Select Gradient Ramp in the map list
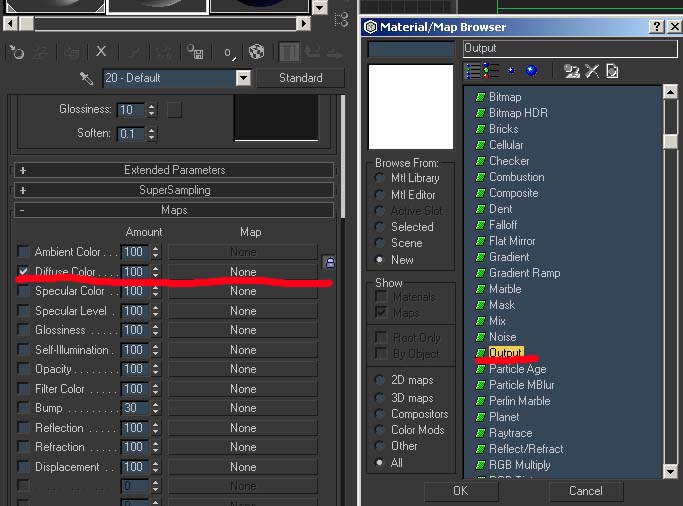 click(524, 273)
